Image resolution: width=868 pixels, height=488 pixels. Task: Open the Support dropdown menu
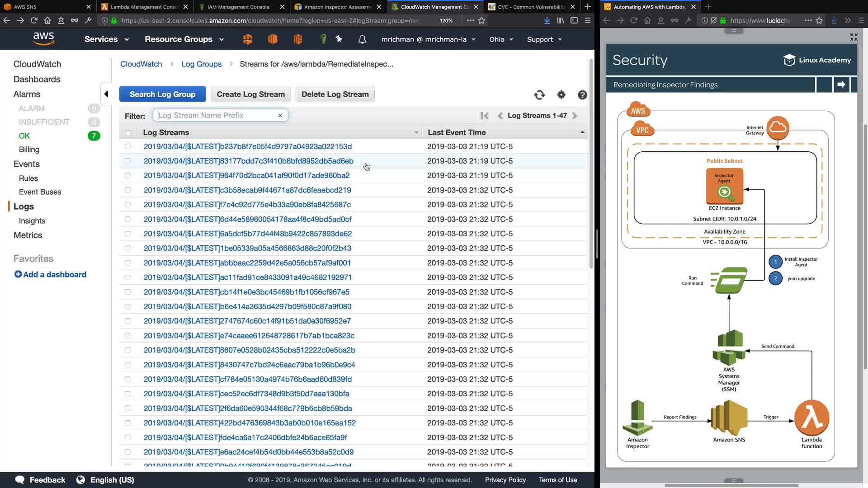(544, 39)
